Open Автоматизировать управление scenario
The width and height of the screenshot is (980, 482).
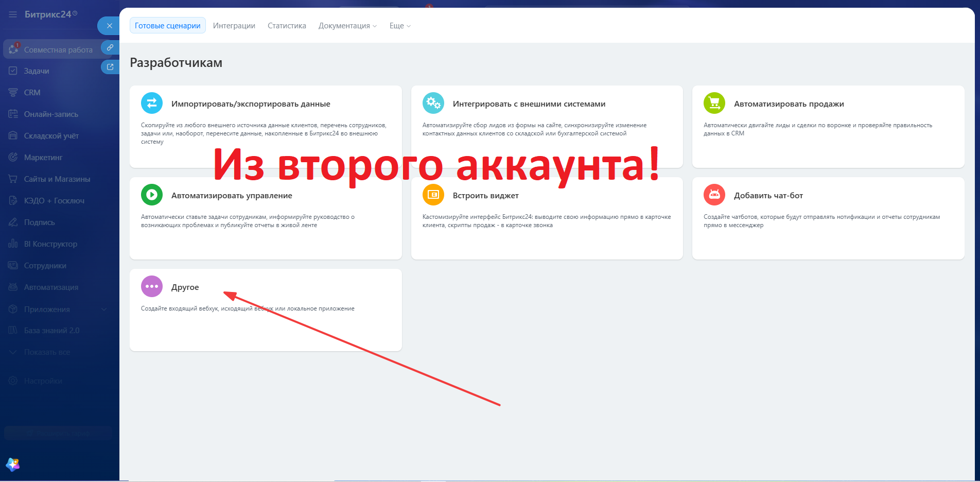pyautogui.click(x=232, y=196)
